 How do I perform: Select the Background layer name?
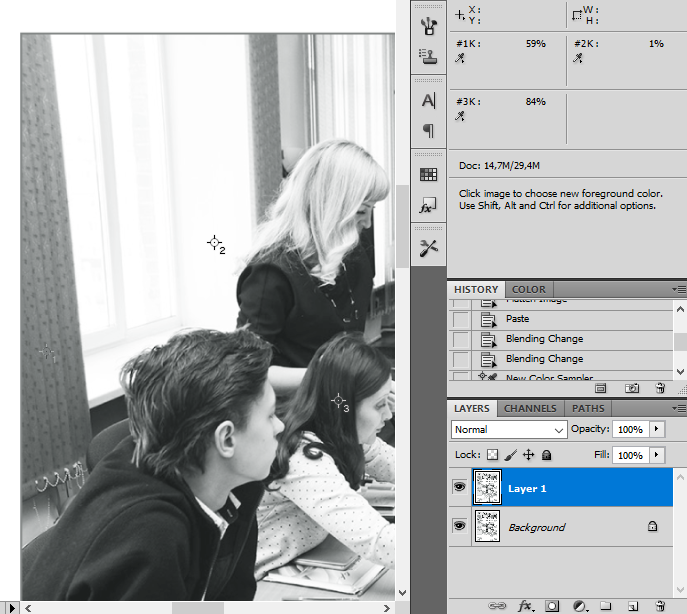(537, 527)
